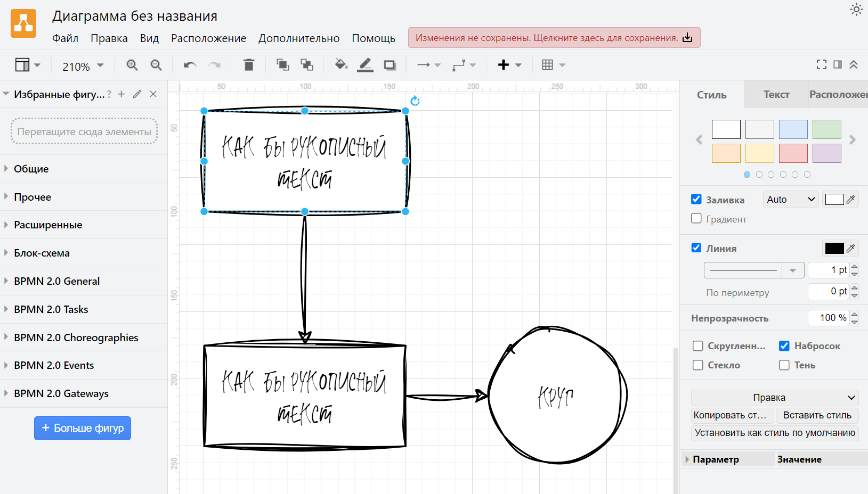This screenshot has height=494, width=868.
Task: Delete selected shape with trash icon
Action: (x=248, y=65)
